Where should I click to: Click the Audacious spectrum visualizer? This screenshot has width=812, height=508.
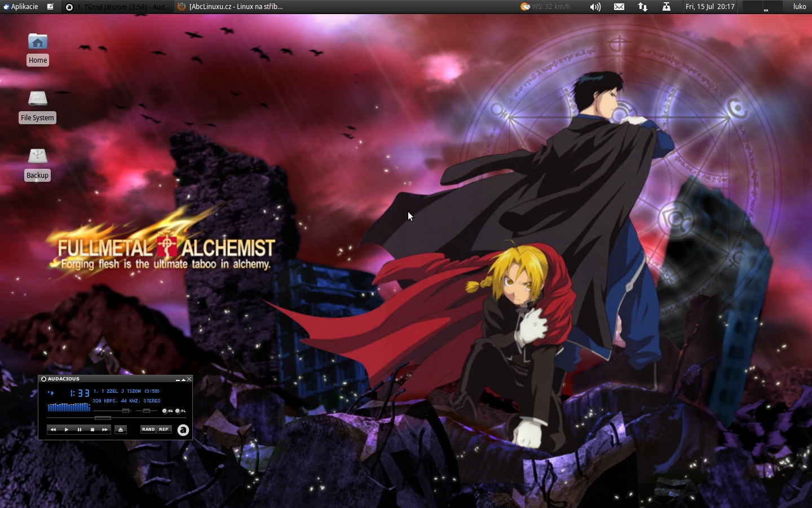click(x=69, y=407)
